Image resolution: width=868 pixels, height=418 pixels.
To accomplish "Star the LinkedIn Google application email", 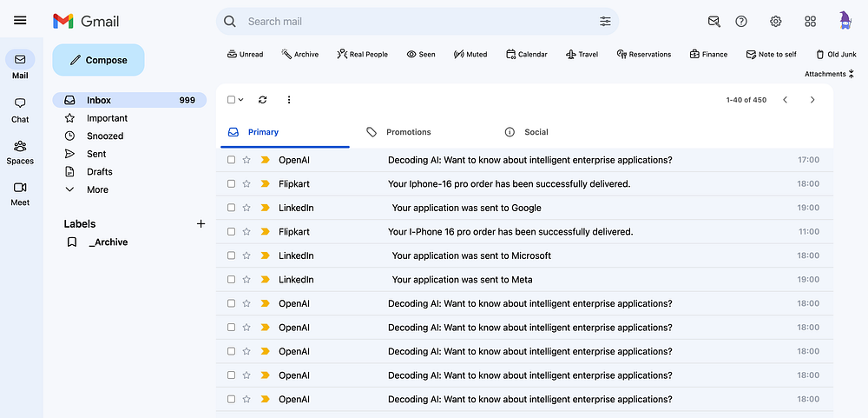I will [247, 208].
